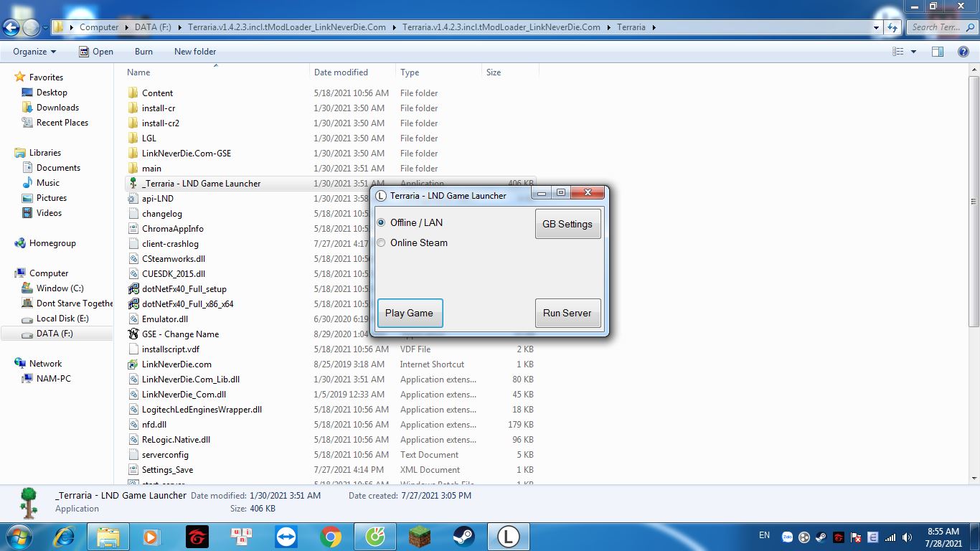980x551 pixels.
Task: Open the Organize dropdown menu
Action: click(34, 52)
